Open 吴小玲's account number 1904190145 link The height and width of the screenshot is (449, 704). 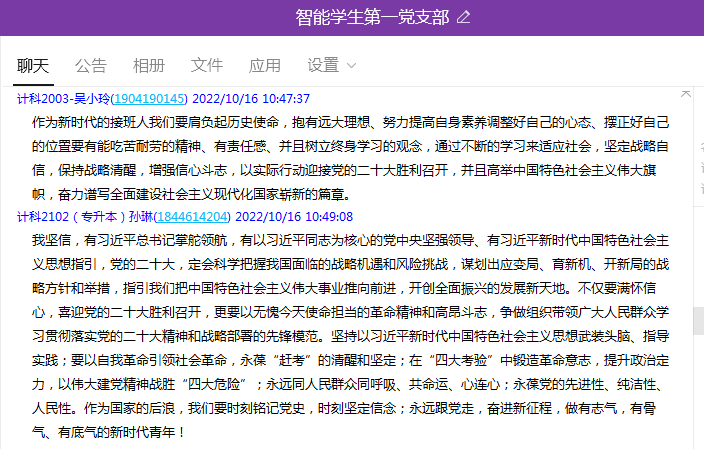pos(149,99)
